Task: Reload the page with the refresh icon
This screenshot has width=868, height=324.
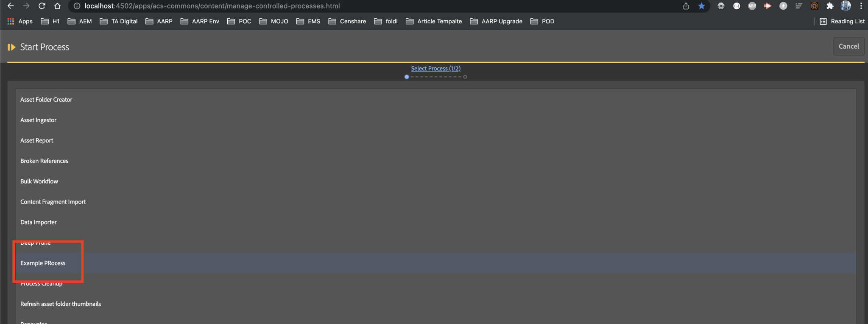Action: (x=42, y=6)
